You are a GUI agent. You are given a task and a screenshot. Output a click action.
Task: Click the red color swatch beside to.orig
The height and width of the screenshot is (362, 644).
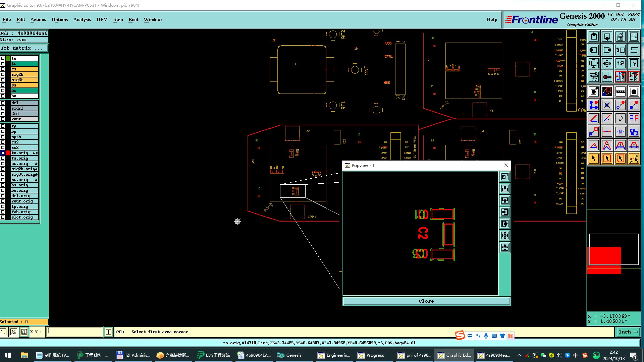pos(8,153)
